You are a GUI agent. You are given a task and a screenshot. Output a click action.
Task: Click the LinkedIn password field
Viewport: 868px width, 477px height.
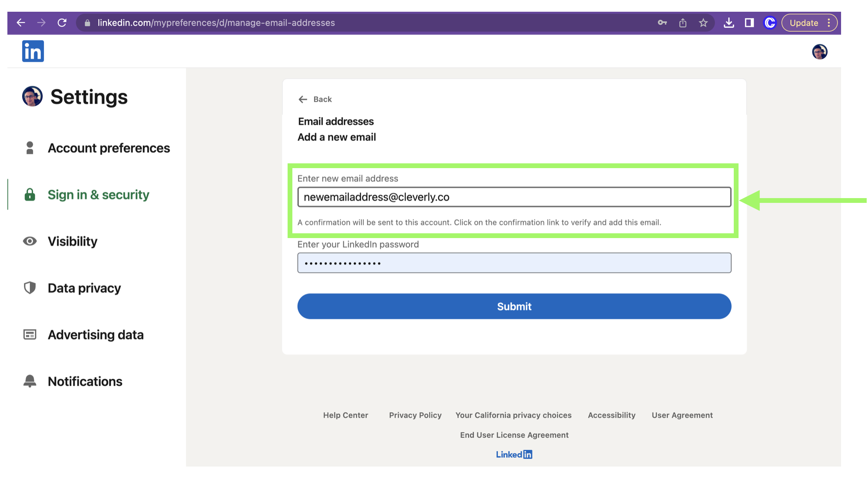coord(514,263)
